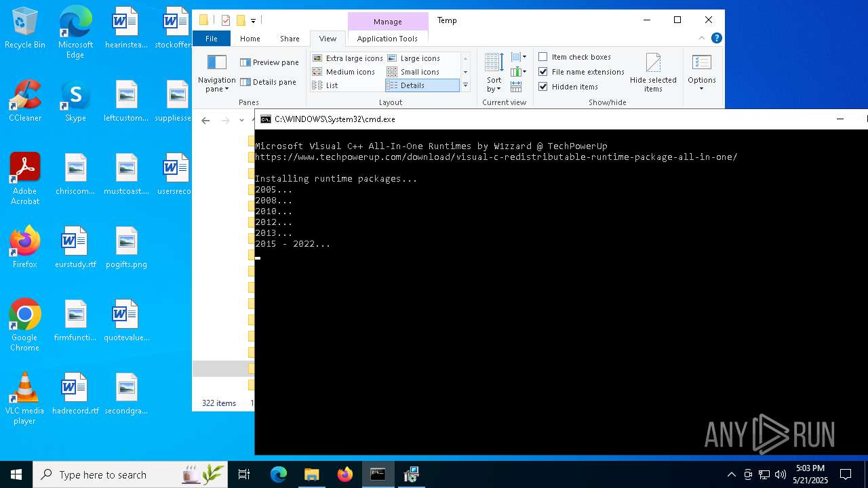This screenshot has height=488, width=868.
Task: Select hadrecord.rtf file on desktop
Action: coord(75,394)
